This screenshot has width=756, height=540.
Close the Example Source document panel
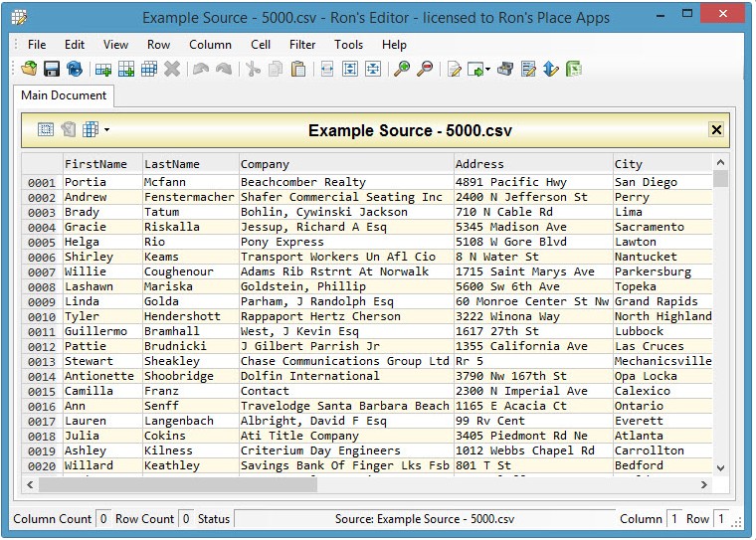coord(715,130)
